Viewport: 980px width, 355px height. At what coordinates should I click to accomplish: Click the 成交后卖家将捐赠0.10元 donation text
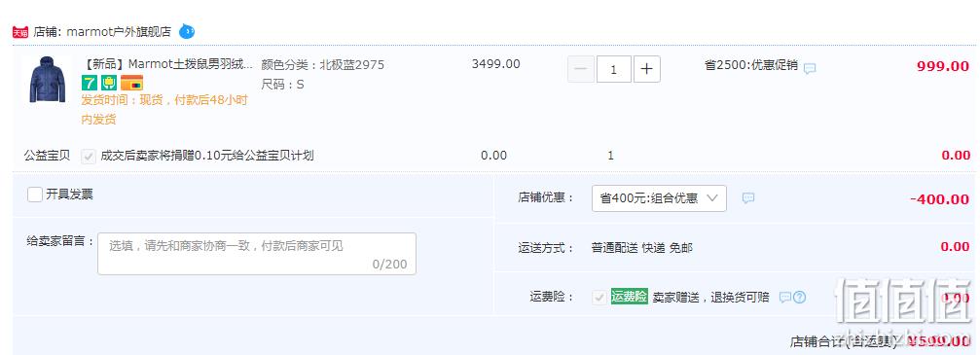coord(207,156)
